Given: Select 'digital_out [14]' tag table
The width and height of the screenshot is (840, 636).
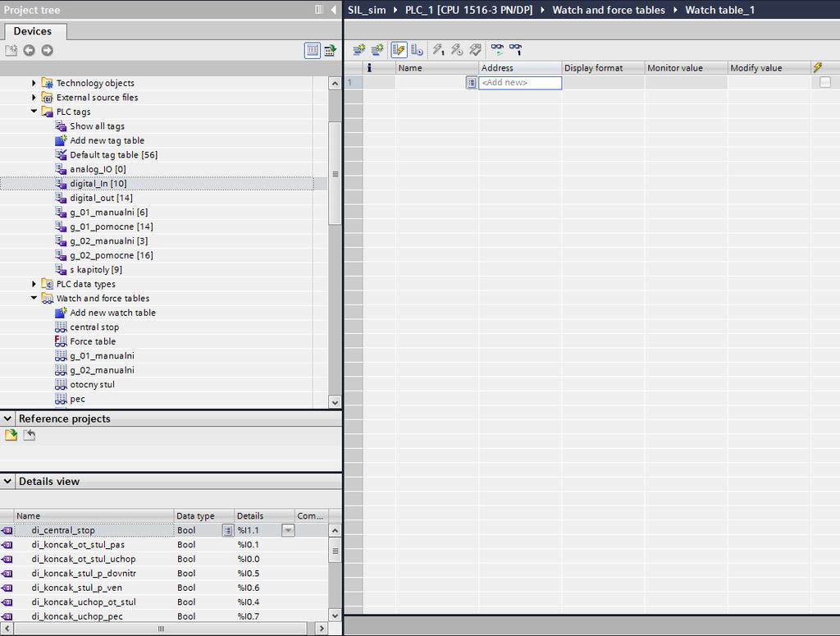Looking at the screenshot, I should point(101,198).
